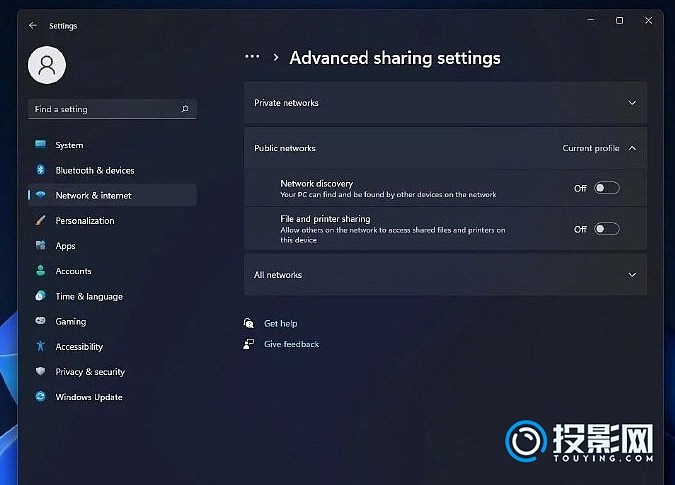Open the Get help link
675x485 pixels.
pyautogui.click(x=281, y=324)
